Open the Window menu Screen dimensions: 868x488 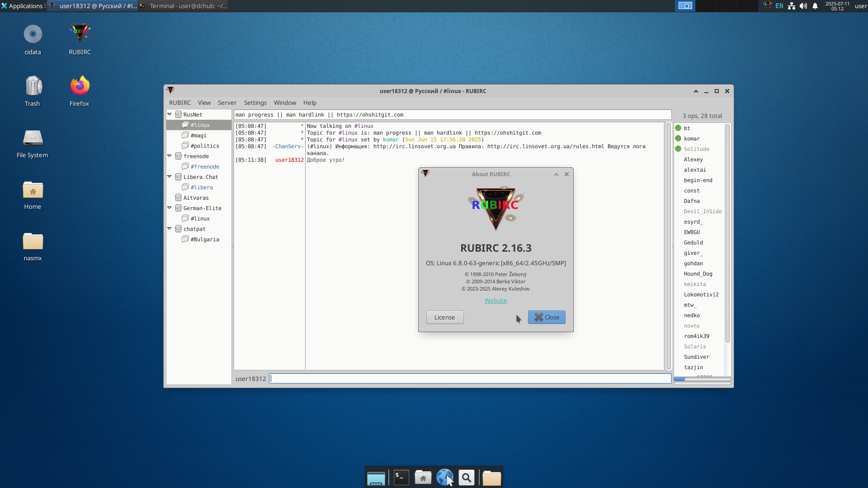[285, 103]
